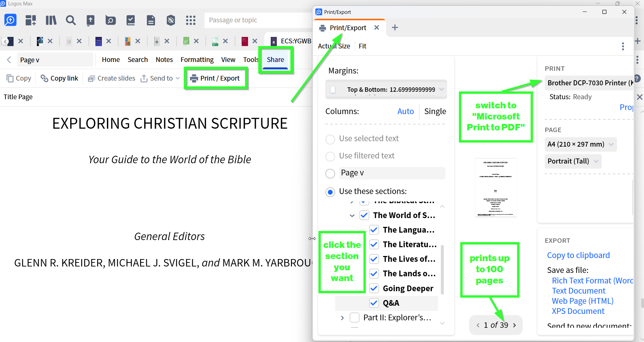Open the View ribbon tab
Image resolution: width=644 pixels, height=342 pixels.
[x=228, y=60]
